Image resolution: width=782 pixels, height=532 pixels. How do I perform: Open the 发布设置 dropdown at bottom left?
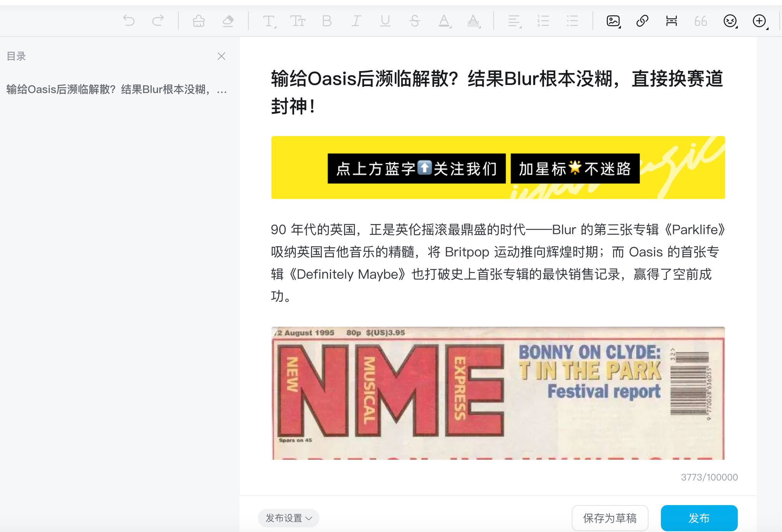click(288, 518)
